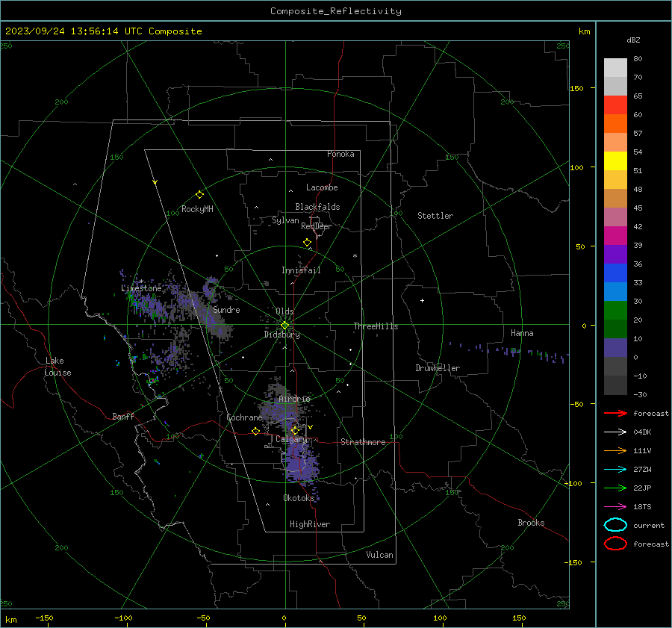
Task: Click the Composite_Reflectivity title text
Action: 335,11
